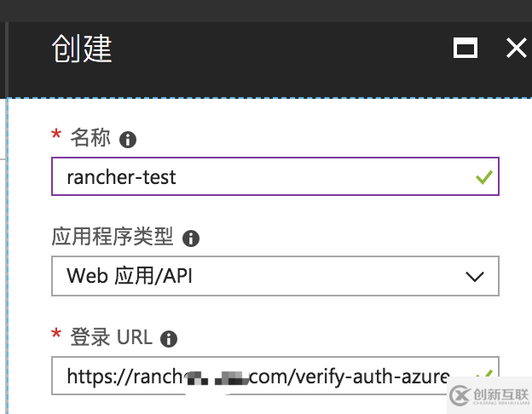Click the green checkmark in 名称 field
This screenshot has width=532, height=414.
point(484,177)
